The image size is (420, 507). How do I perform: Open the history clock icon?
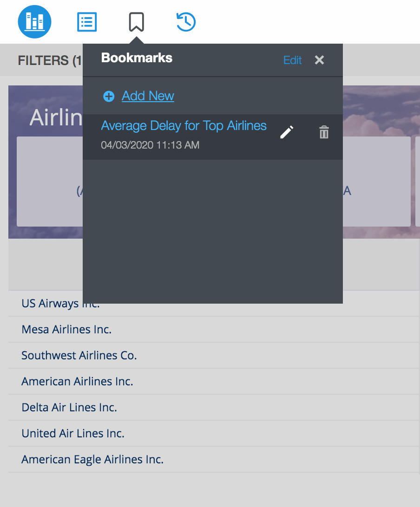click(186, 21)
